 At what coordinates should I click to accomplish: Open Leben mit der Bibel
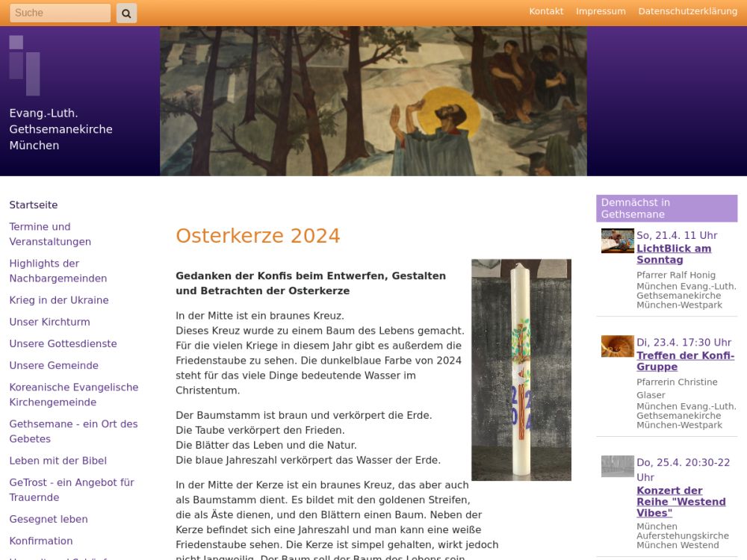coord(58,461)
